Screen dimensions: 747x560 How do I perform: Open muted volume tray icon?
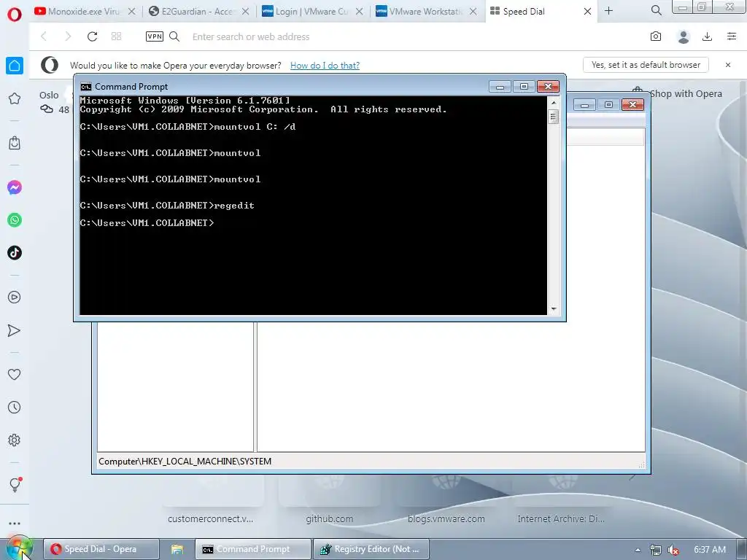(x=673, y=550)
